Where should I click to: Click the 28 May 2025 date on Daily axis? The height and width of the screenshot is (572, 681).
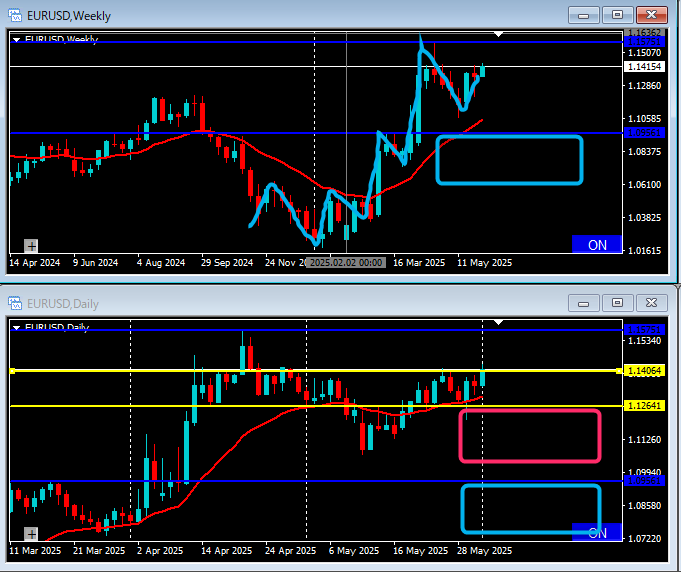click(x=484, y=551)
